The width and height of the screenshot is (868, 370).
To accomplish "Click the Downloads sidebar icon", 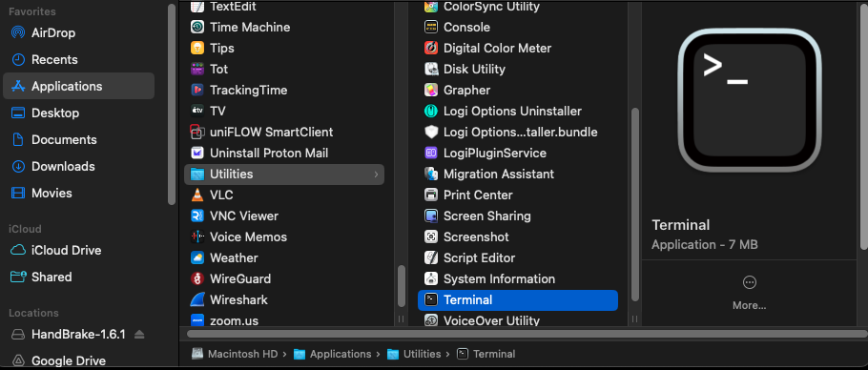I will (x=18, y=166).
